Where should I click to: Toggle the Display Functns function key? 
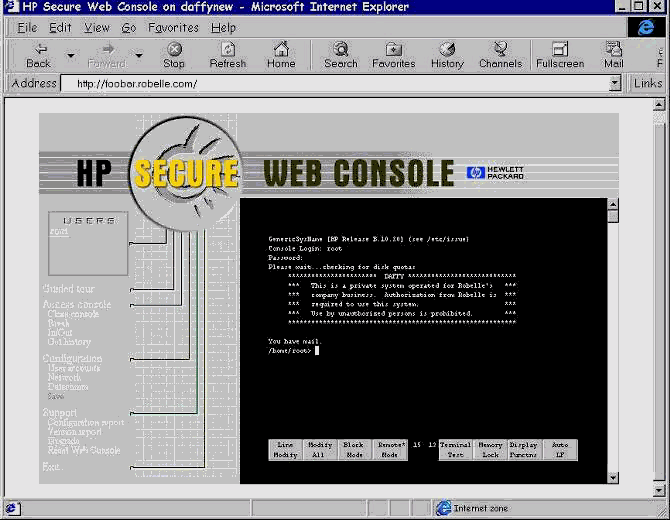click(524, 450)
